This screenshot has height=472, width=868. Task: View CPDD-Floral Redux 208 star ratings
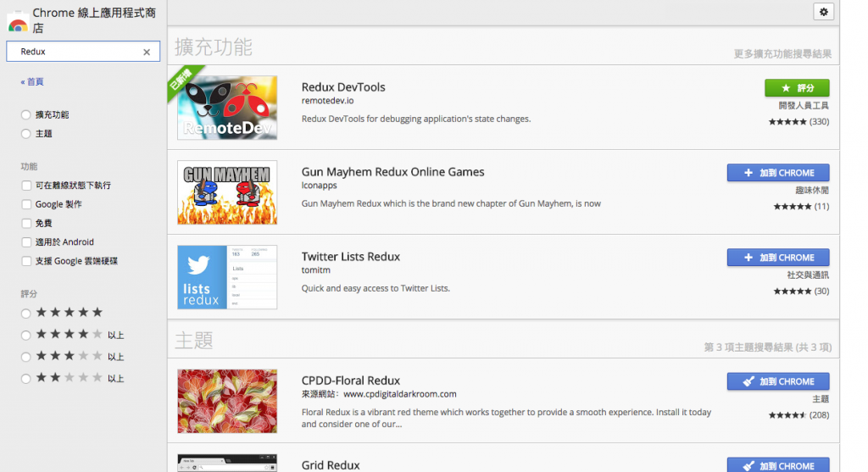point(798,415)
